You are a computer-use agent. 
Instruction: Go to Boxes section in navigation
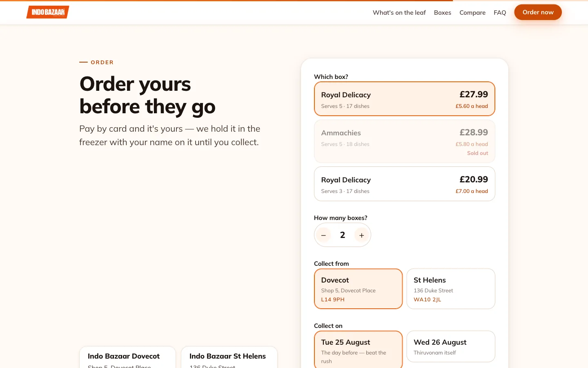[x=442, y=13]
